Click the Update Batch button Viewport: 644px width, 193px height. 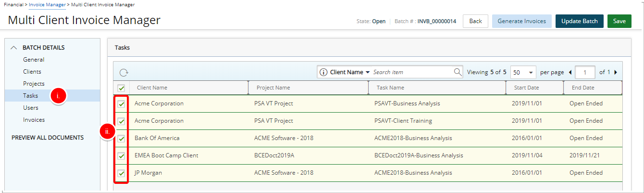click(579, 21)
